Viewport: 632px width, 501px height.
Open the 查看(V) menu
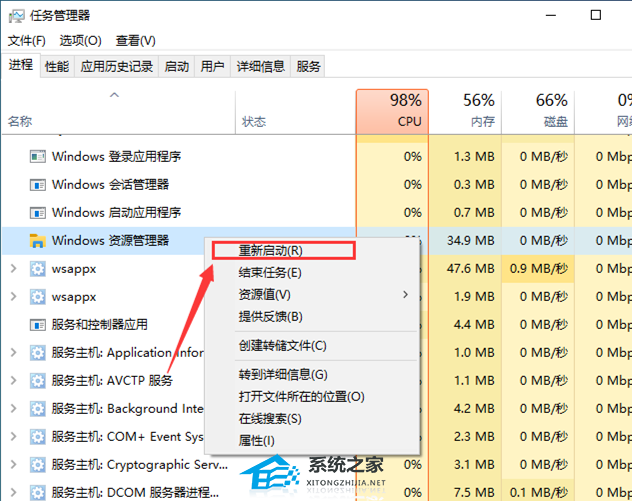(135, 41)
